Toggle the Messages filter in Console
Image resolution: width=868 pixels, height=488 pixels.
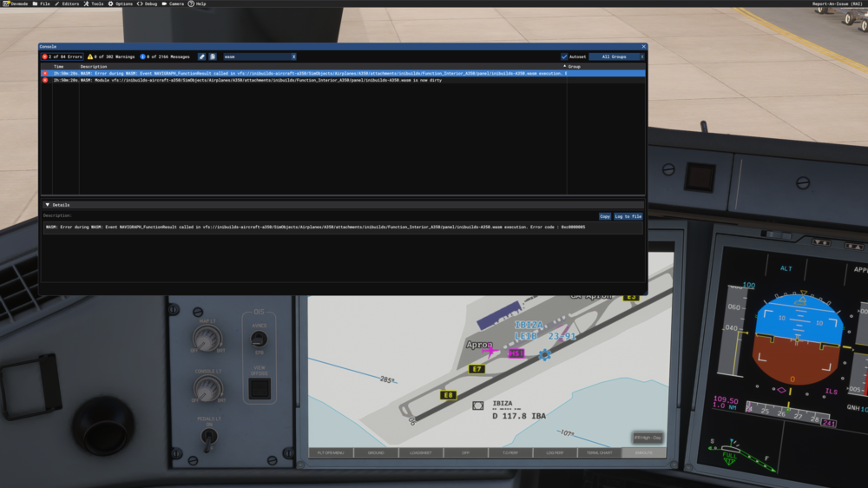[x=165, y=56]
